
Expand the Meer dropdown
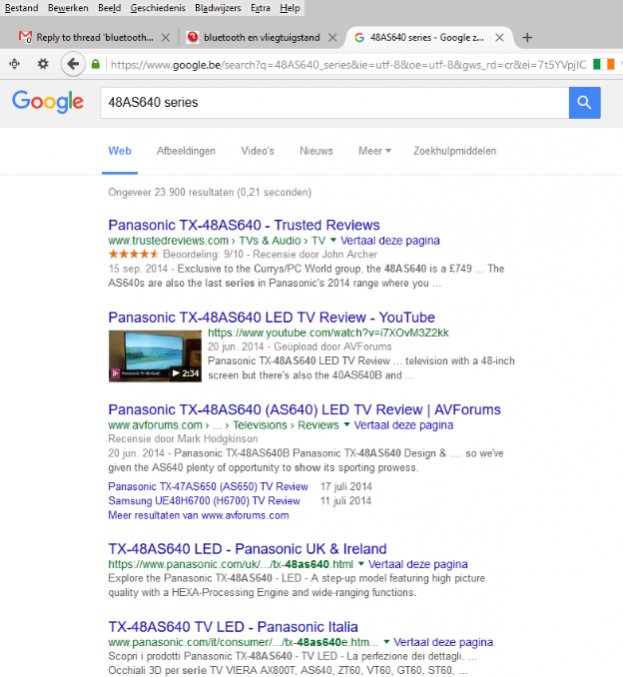tap(374, 151)
